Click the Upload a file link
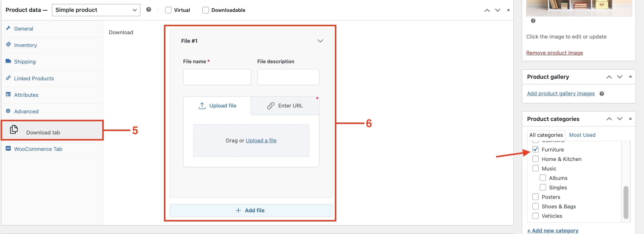 coord(261,141)
